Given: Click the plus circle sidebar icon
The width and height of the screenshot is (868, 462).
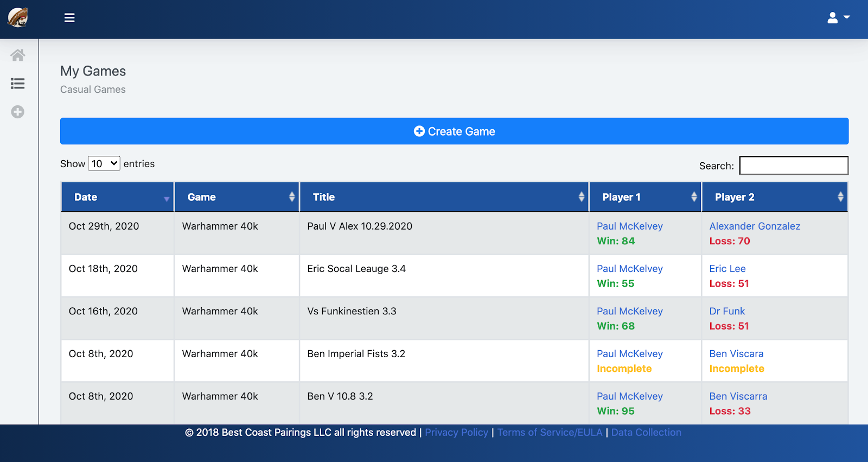Looking at the screenshot, I should (18, 112).
